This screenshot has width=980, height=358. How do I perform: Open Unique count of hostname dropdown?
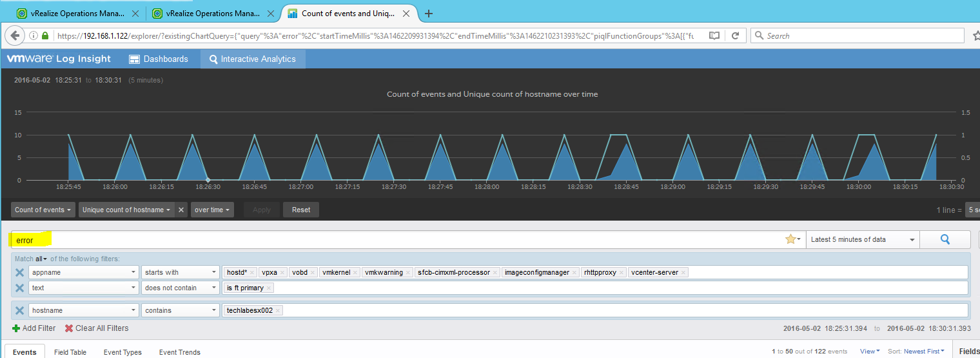126,210
